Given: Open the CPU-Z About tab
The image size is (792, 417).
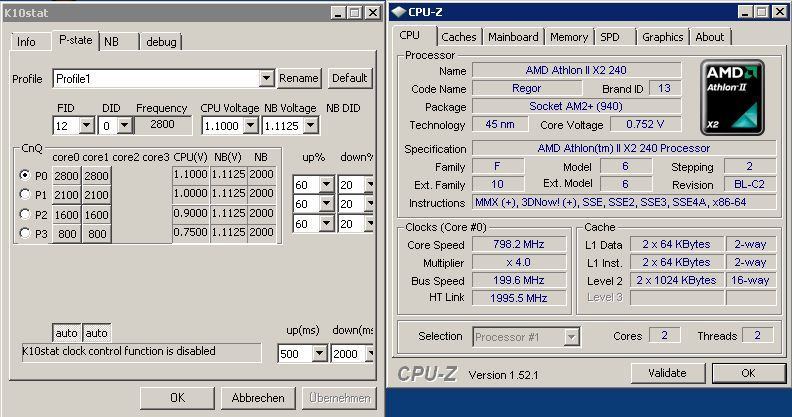Looking at the screenshot, I should click(x=710, y=37).
